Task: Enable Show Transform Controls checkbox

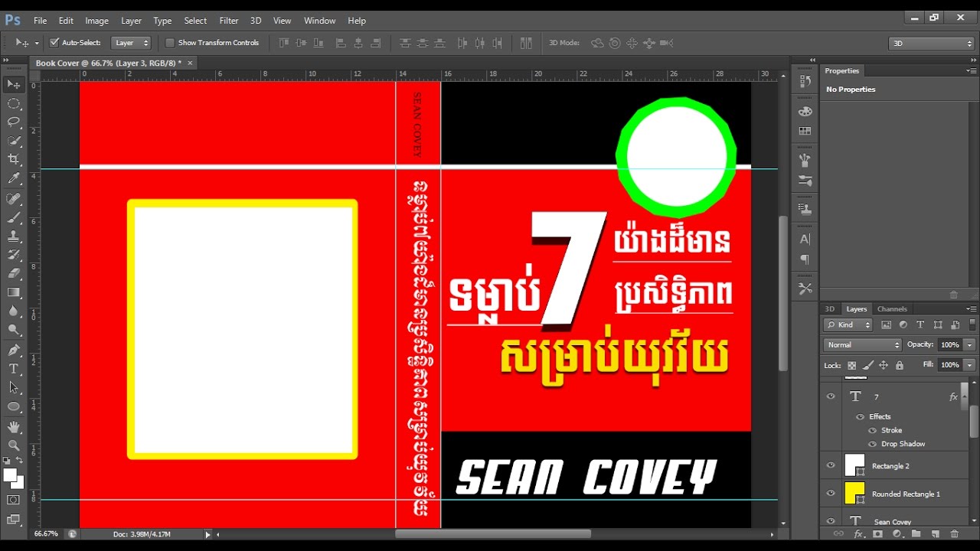Action: point(170,43)
